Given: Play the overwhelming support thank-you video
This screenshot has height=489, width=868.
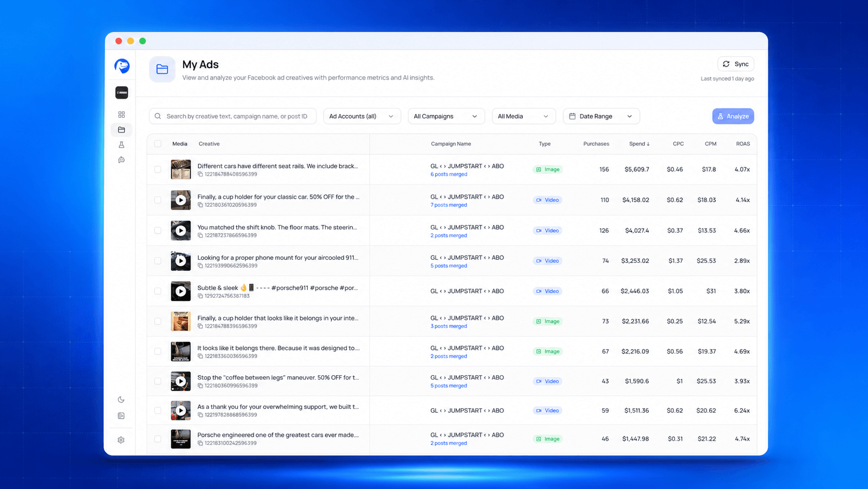Looking at the screenshot, I should 181,411.
